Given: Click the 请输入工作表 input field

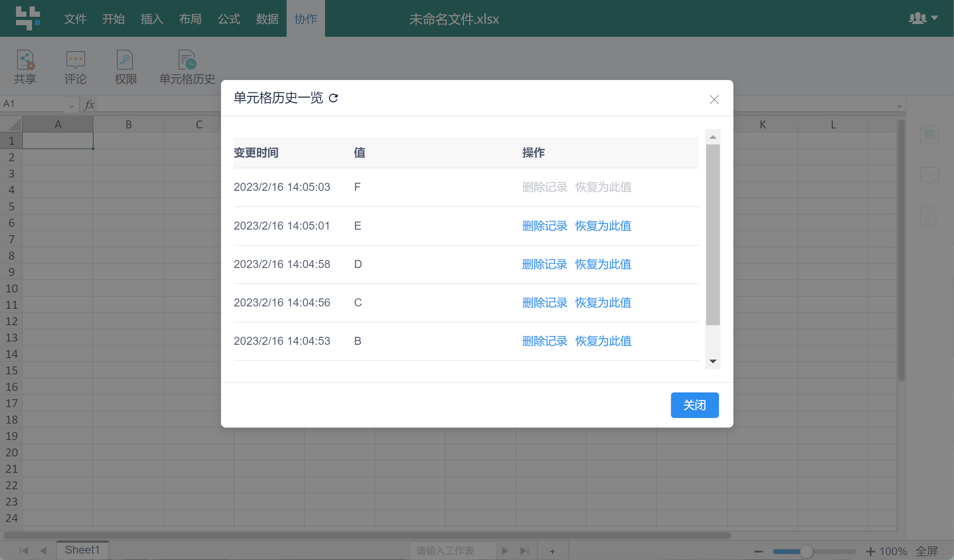Looking at the screenshot, I should pos(453,551).
